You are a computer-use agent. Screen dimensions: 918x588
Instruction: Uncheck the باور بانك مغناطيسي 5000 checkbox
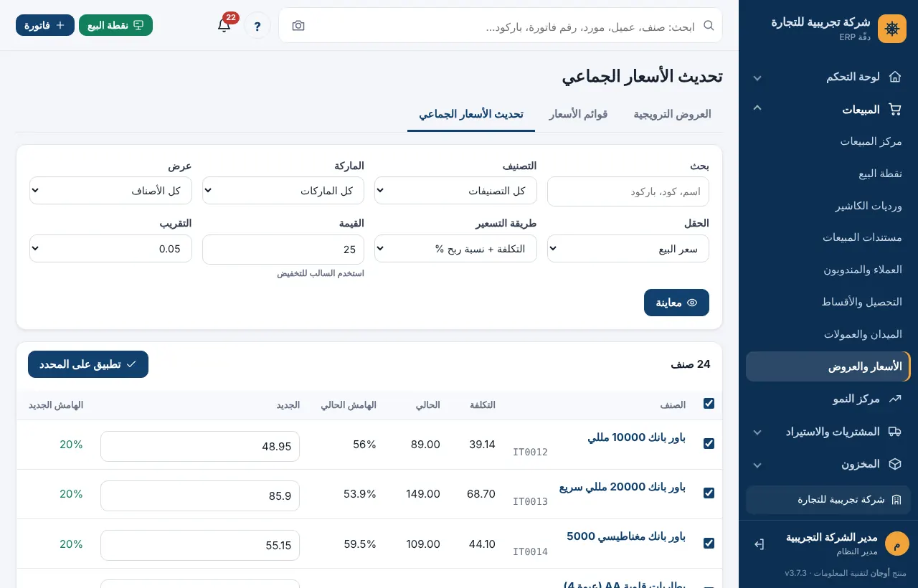(709, 543)
